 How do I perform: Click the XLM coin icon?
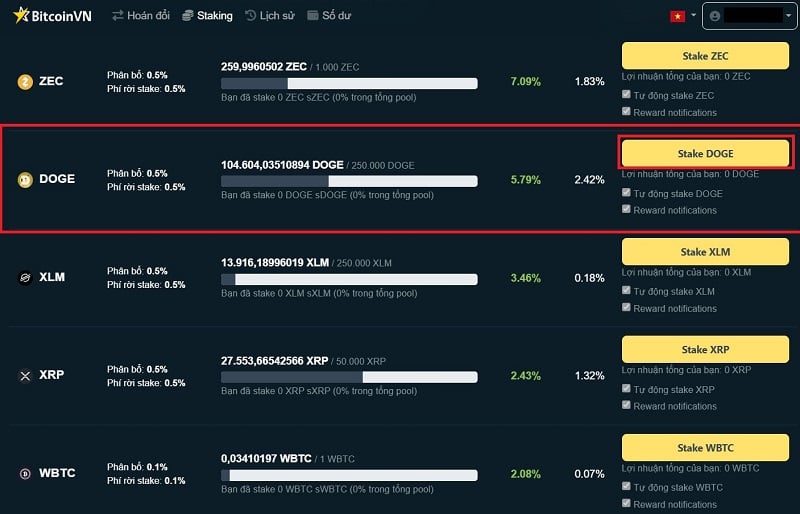[25, 277]
